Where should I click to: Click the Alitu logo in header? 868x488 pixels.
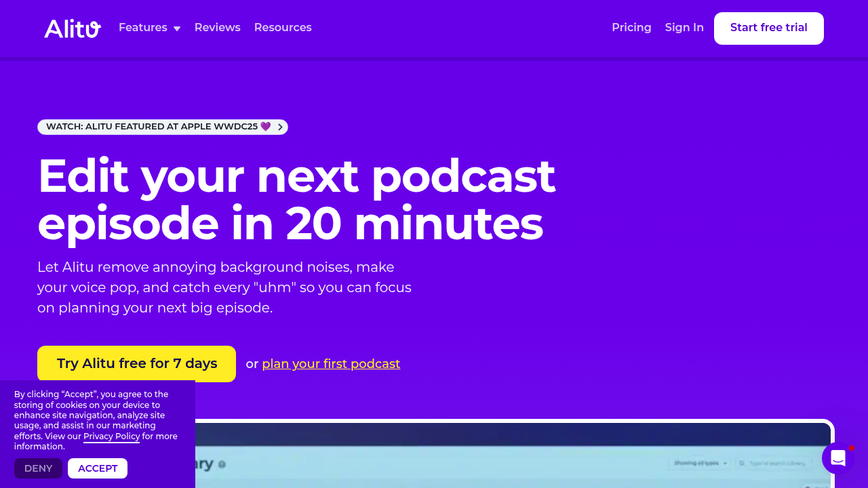point(73,28)
